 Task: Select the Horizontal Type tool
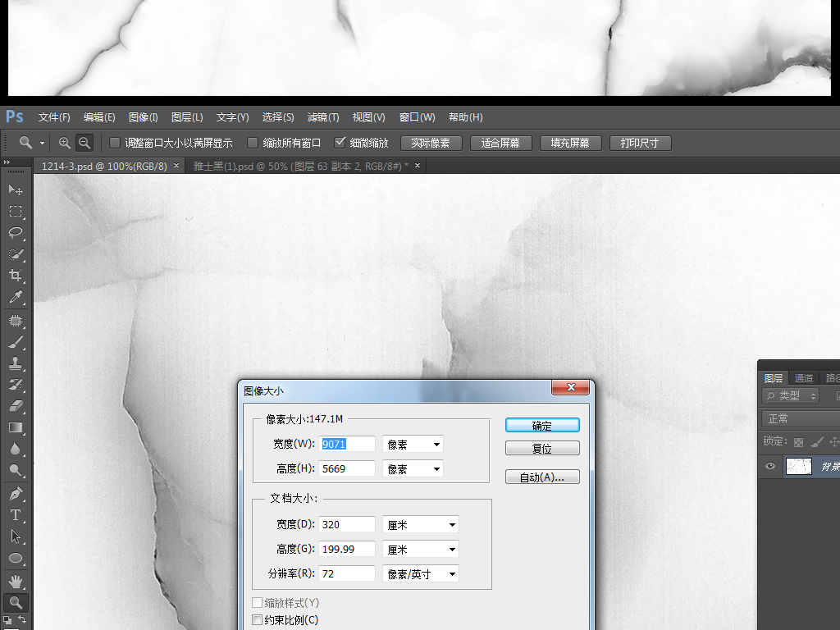(x=15, y=515)
